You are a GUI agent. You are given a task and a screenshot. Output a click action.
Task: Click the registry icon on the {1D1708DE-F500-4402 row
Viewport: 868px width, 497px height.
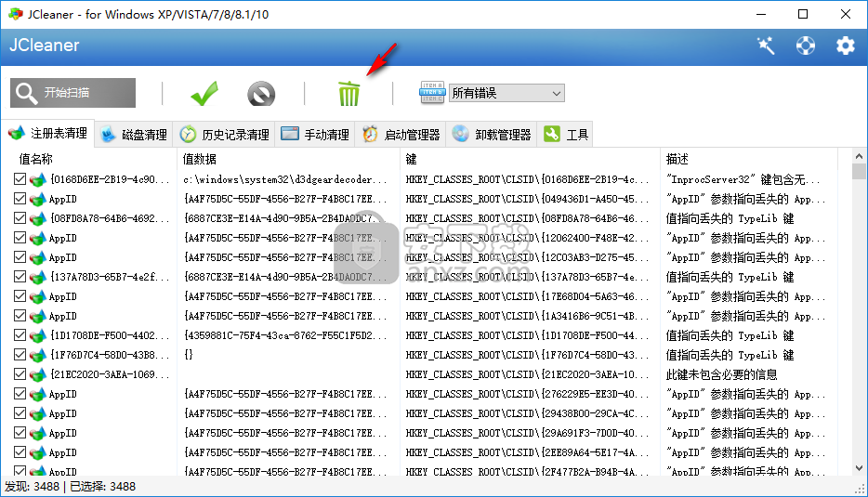pos(37,336)
